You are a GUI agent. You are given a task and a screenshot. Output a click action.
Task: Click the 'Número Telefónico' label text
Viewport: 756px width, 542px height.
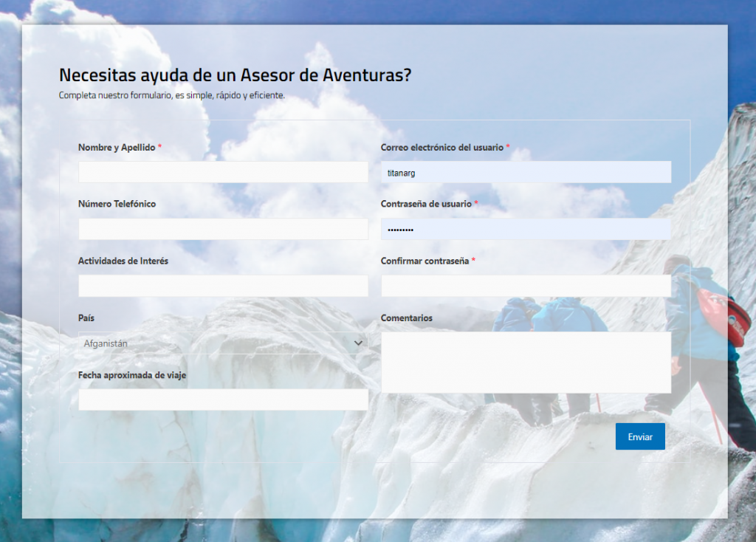(x=117, y=204)
